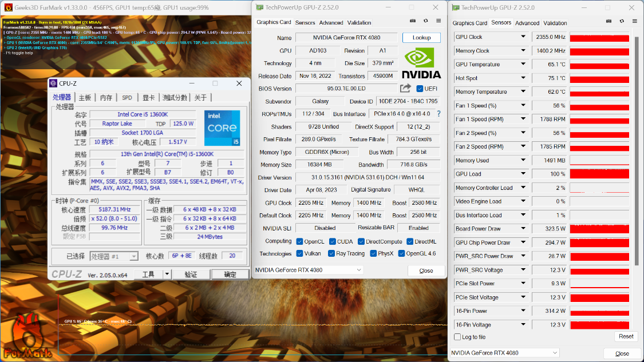Click the Intel Core i5 logo in CPU-Z

pyautogui.click(x=222, y=128)
